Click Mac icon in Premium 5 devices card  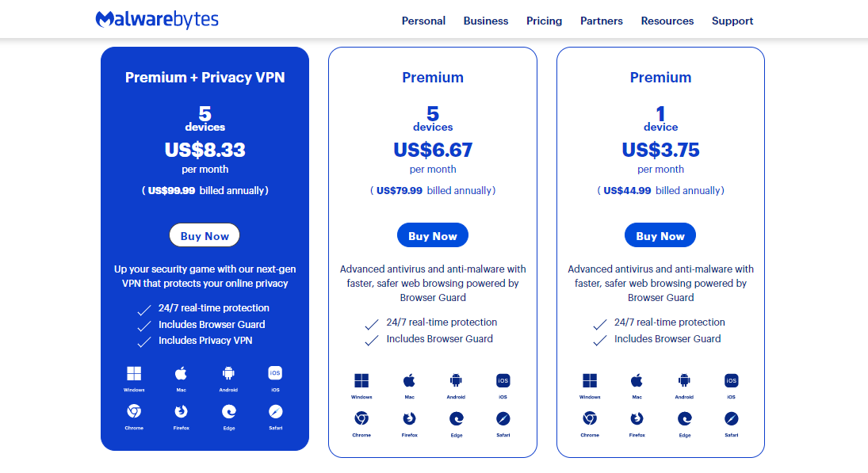click(409, 380)
